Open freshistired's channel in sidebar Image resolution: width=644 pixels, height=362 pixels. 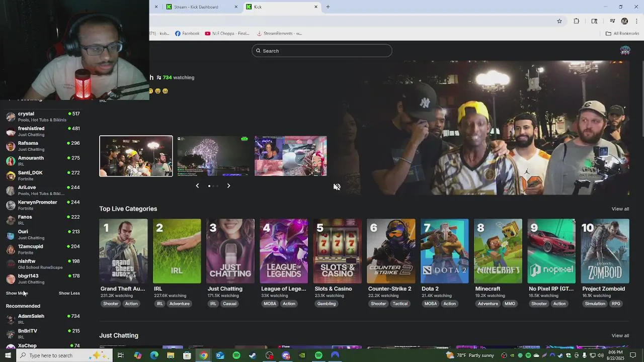[x=43, y=131]
